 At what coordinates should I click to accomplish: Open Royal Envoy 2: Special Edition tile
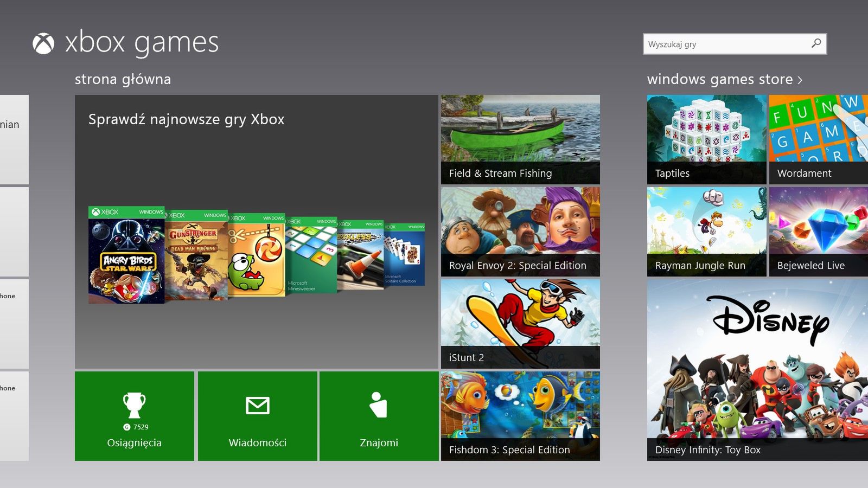coord(520,232)
